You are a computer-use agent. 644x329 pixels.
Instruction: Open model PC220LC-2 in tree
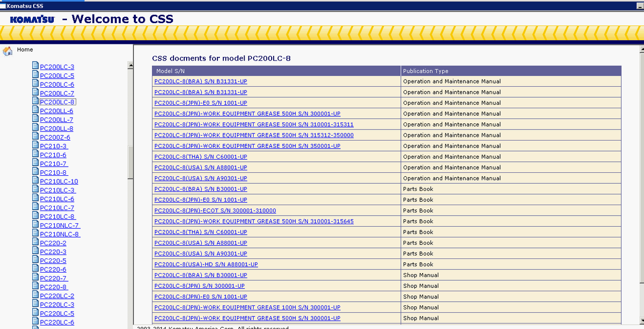coord(57,296)
